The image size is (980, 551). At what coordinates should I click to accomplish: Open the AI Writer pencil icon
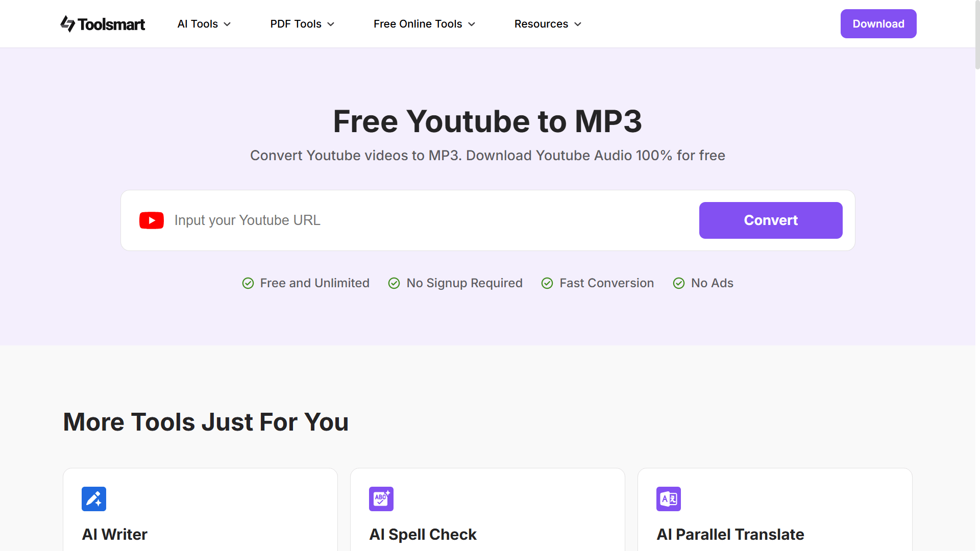click(94, 498)
